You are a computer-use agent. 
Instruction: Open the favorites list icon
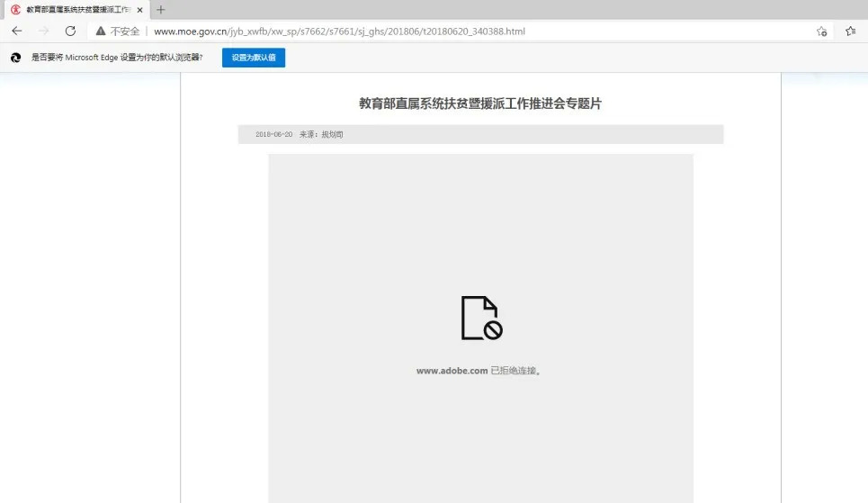click(x=850, y=31)
